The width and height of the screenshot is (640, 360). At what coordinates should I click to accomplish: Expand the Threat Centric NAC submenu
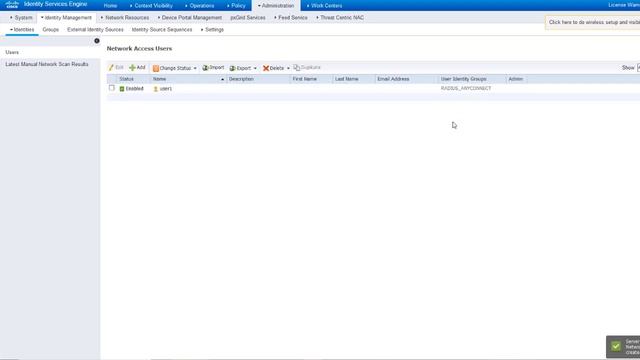pyautogui.click(x=340, y=18)
